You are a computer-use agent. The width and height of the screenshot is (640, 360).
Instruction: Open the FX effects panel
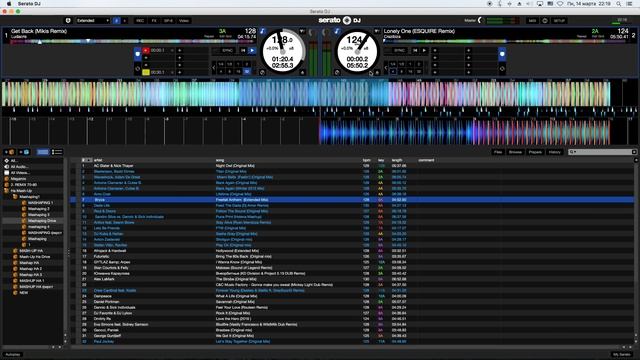click(154, 20)
